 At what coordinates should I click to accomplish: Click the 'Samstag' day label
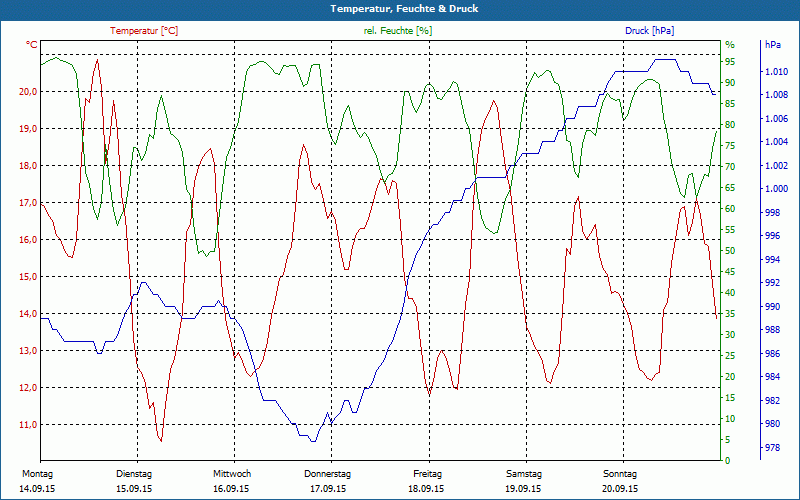pos(524,474)
